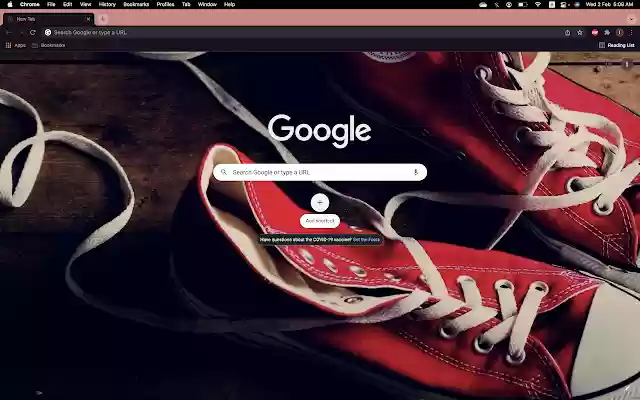Screen dimensions: 640x400
Task: Open the Extensions puzzle piece menu
Action: 607,33
